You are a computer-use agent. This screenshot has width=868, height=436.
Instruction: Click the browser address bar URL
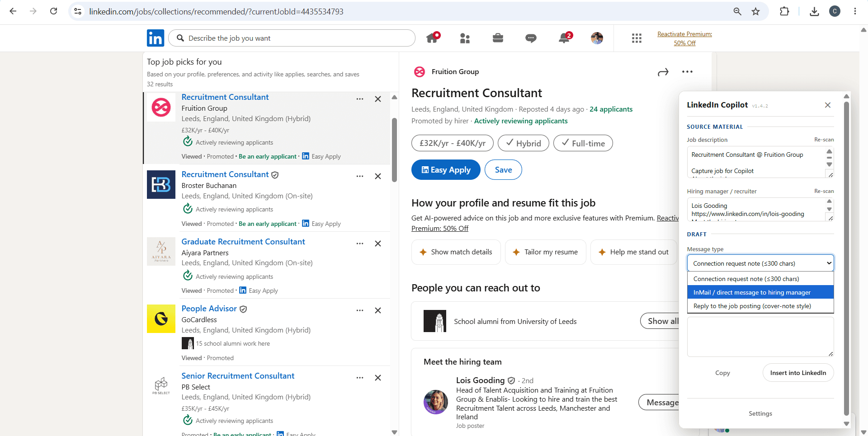pyautogui.click(x=216, y=11)
